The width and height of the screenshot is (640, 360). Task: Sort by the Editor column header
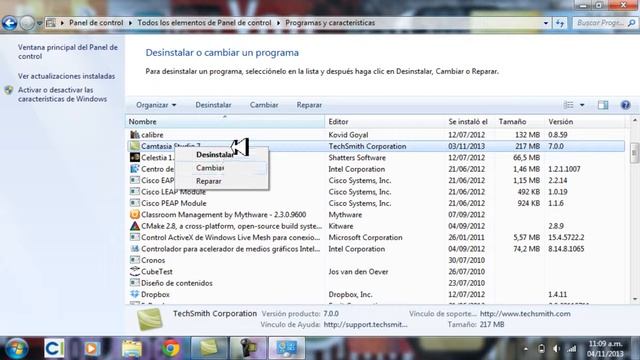(386, 122)
